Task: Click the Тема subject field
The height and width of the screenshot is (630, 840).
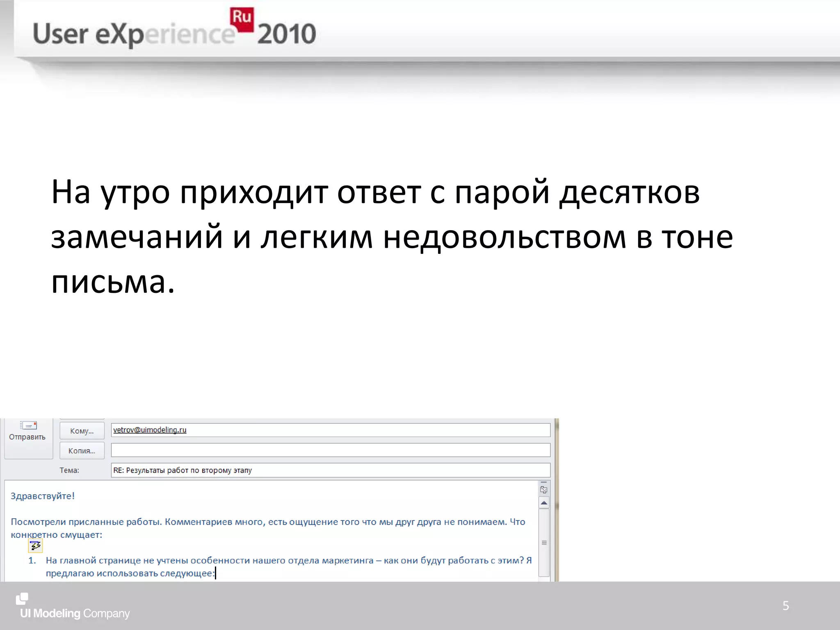Action: [x=331, y=470]
